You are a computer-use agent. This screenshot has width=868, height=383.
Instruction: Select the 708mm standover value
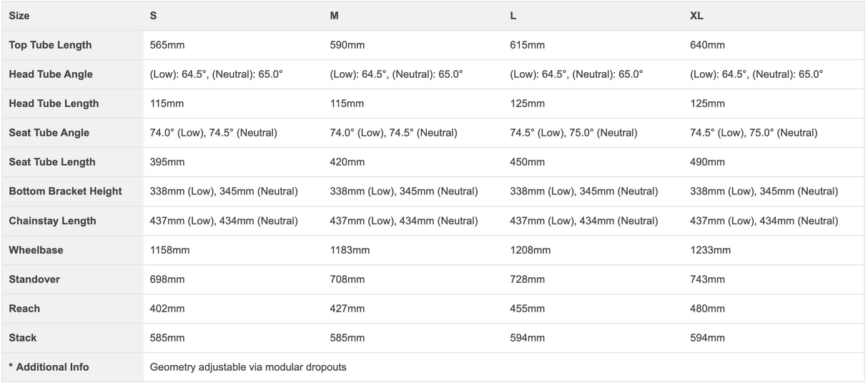pyautogui.click(x=347, y=279)
